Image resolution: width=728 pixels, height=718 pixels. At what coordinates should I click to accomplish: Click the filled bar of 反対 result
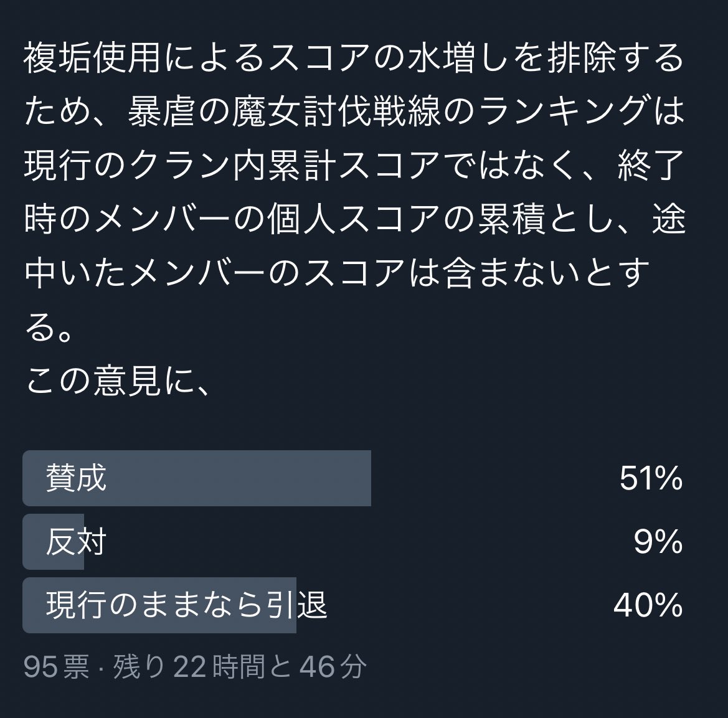(53, 542)
